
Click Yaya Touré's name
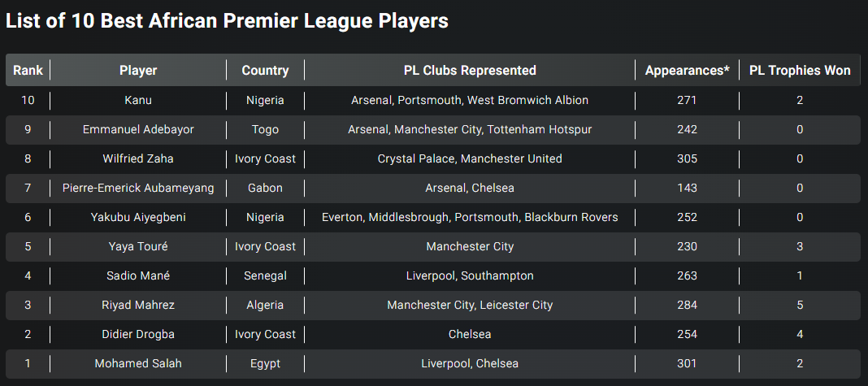pos(138,246)
